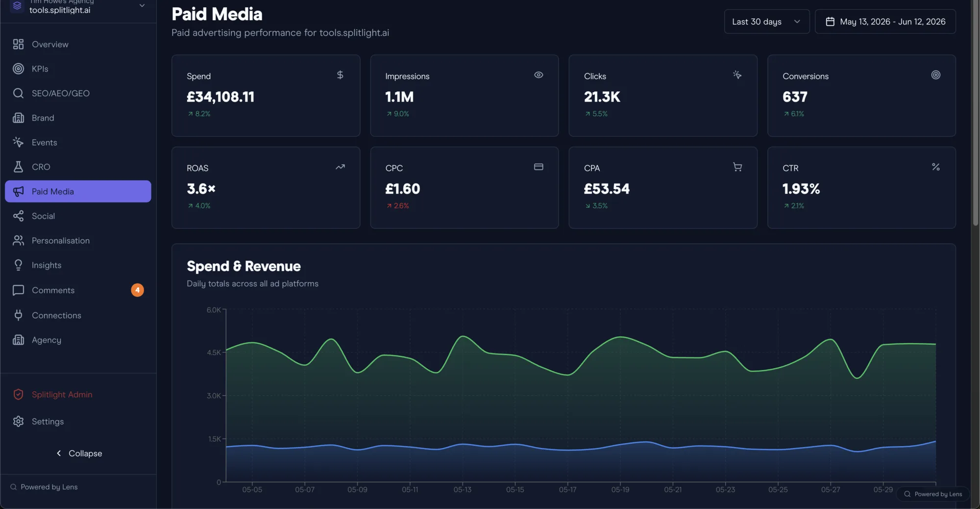Click the calendar icon in date range
980x509 pixels.
(x=830, y=22)
